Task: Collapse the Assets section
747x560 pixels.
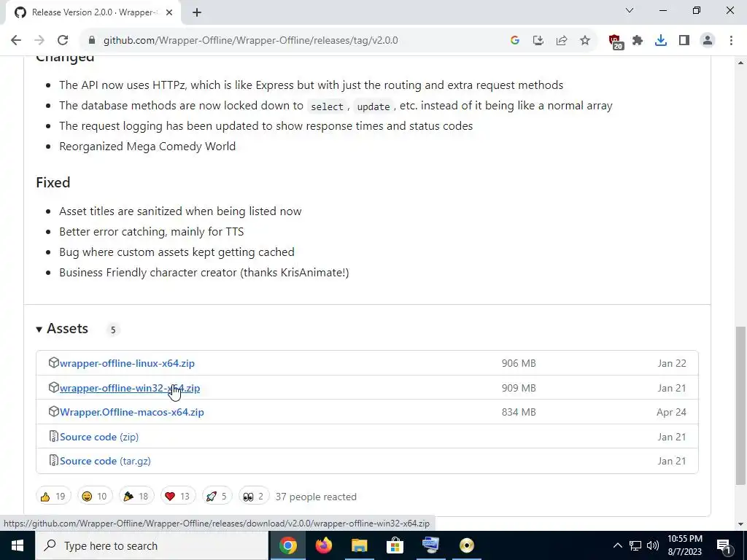Action: click(x=63, y=329)
